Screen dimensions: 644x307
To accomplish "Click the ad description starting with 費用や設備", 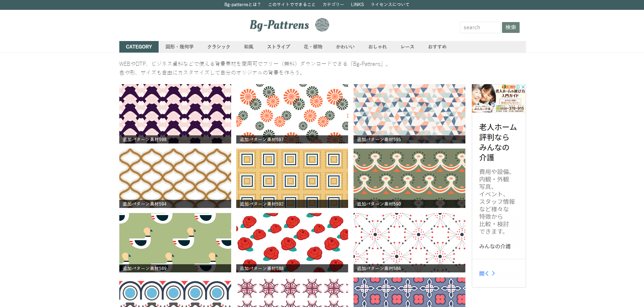I will [x=497, y=202].
